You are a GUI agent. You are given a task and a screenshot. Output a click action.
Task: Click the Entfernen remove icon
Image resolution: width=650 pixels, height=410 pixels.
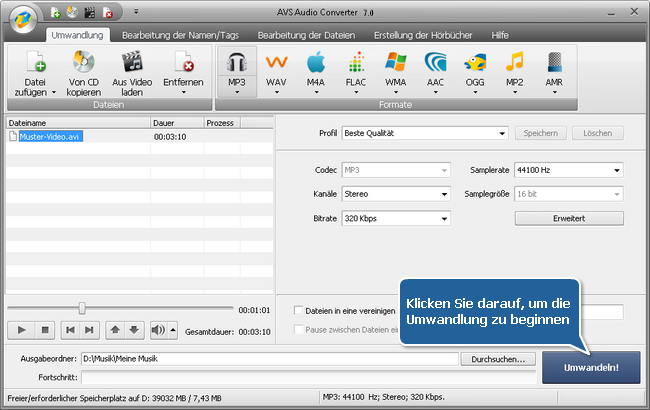pos(183,64)
